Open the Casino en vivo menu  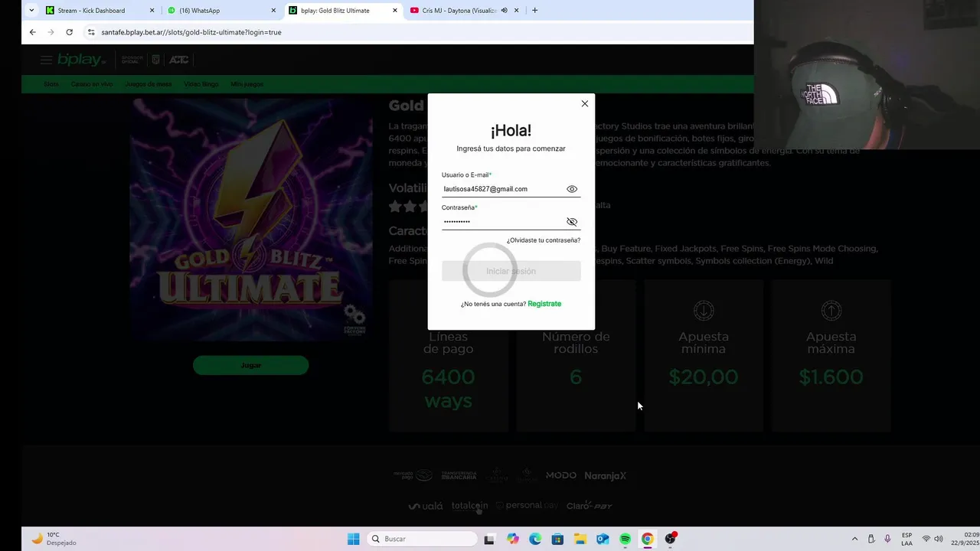(92, 84)
